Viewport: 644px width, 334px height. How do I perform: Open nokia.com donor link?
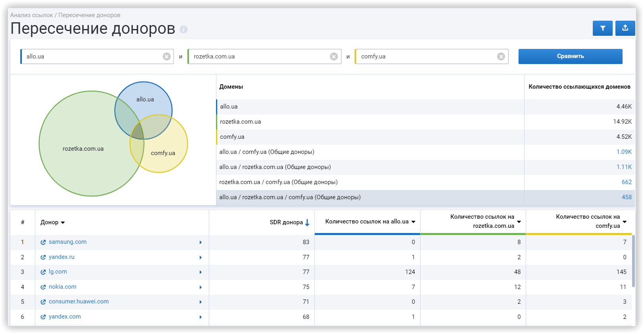(63, 287)
